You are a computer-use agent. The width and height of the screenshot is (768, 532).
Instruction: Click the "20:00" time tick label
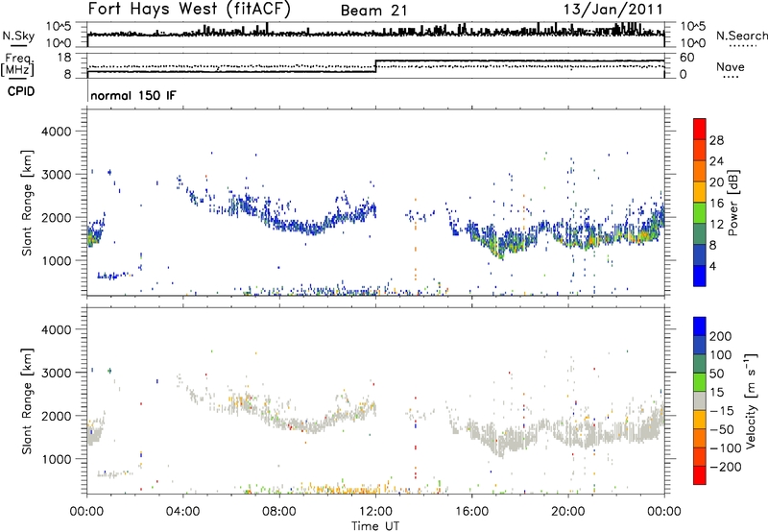pyautogui.click(x=568, y=512)
